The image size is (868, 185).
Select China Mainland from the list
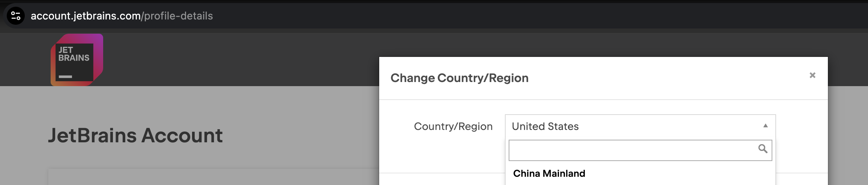click(x=549, y=173)
